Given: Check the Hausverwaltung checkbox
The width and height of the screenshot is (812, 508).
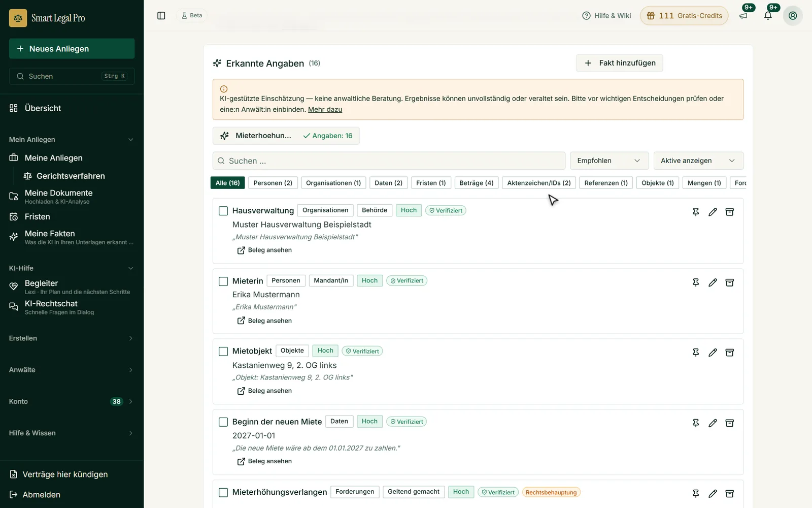Looking at the screenshot, I should tap(223, 211).
